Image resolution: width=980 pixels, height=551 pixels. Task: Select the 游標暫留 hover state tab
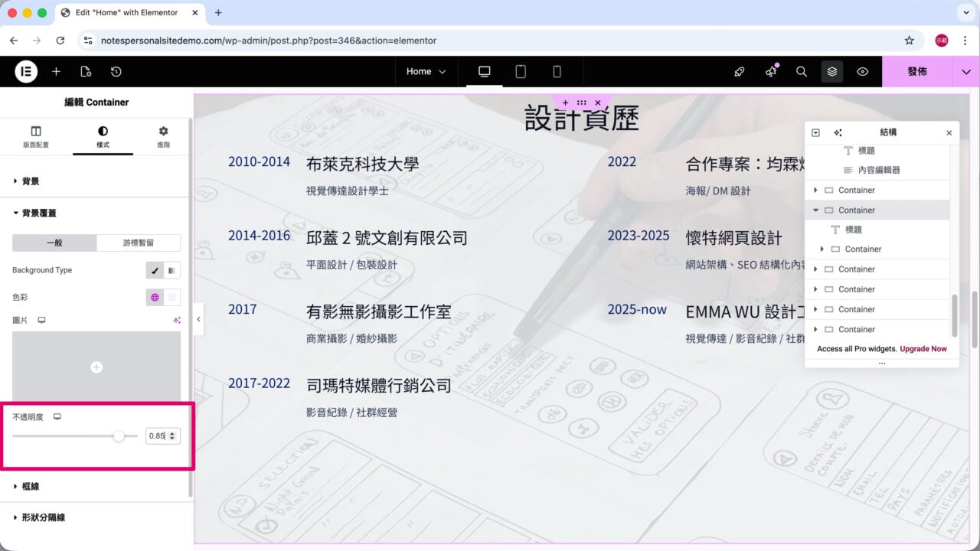pos(139,243)
